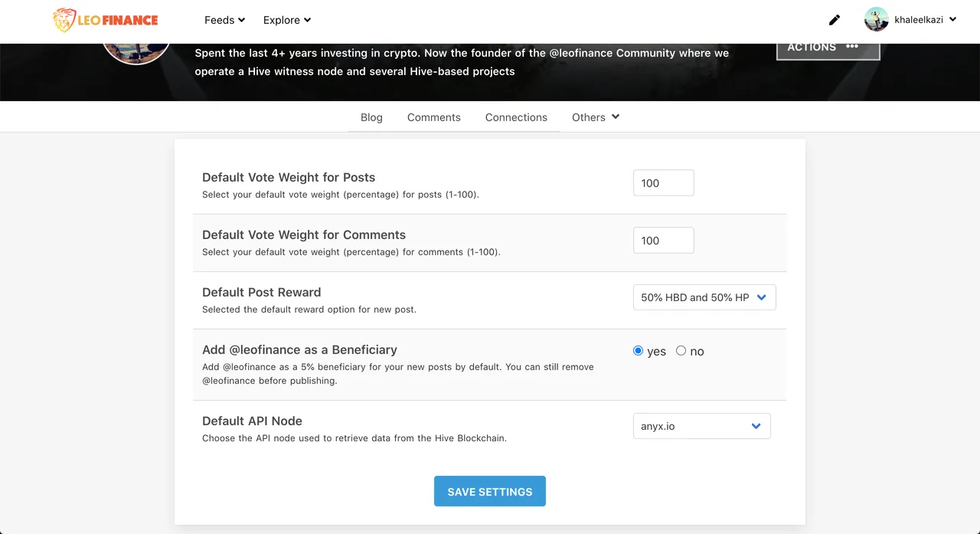Screen dimensions: 980x534
Task: Click the khaleelkazi avatar in the header
Action: pos(876,19)
